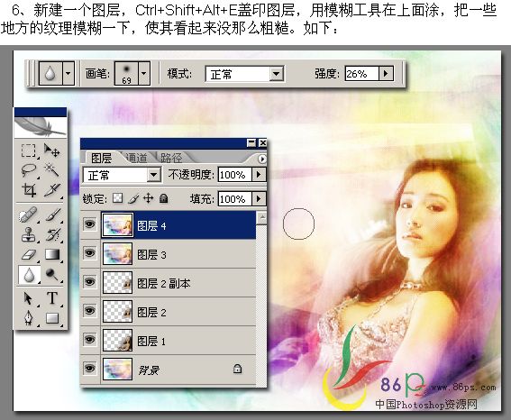Screen dimensions: 511x420
Task: Click the brush size 69 preview
Action: click(x=126, y=74)
